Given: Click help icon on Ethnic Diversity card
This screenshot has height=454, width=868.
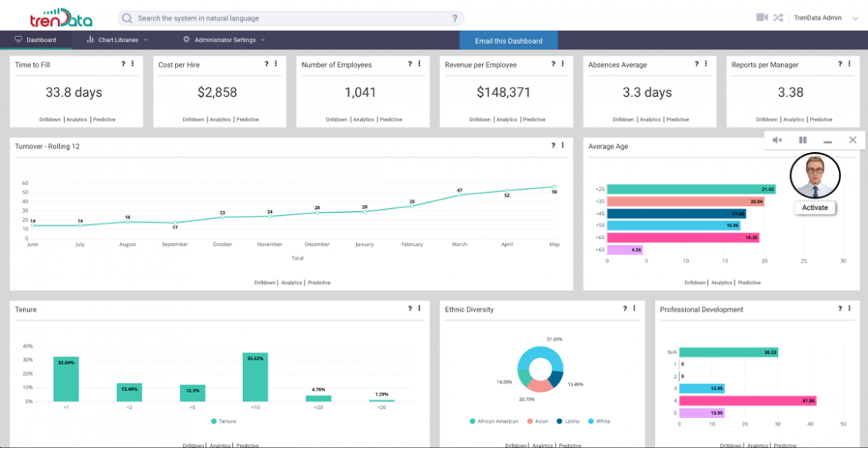Looking at the screenshot, I should tap(624, 309).
